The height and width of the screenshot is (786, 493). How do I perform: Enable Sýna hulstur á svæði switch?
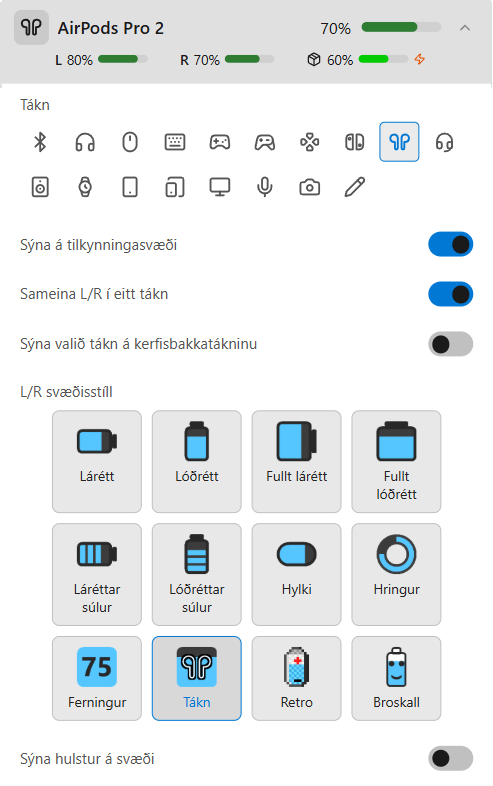click(x=450, y=758)
